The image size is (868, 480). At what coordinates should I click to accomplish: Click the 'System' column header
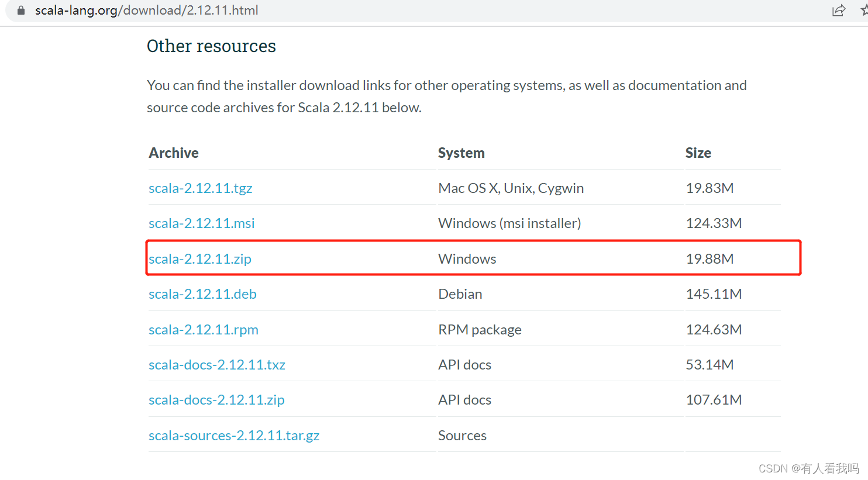tap(461, 153)
